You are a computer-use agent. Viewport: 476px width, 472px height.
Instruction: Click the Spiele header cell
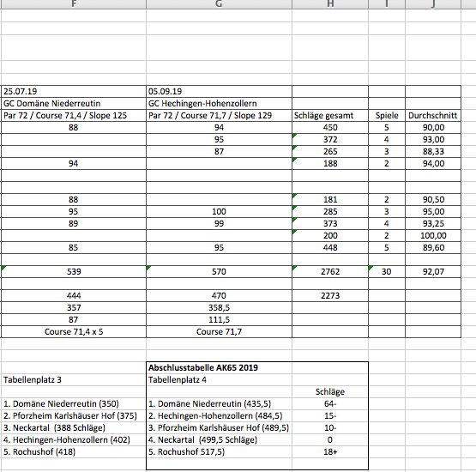click(x=387, y=116)
